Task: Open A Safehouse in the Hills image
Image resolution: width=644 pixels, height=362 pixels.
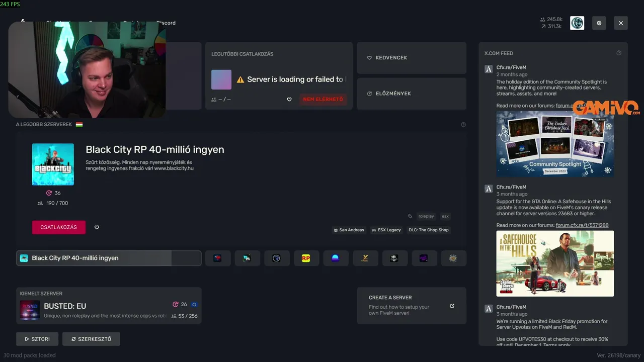Action: [555, 263]
